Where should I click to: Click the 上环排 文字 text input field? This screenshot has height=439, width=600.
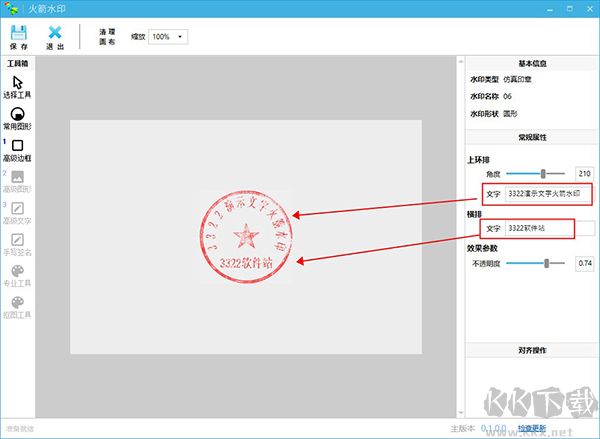tap(548, 194)
